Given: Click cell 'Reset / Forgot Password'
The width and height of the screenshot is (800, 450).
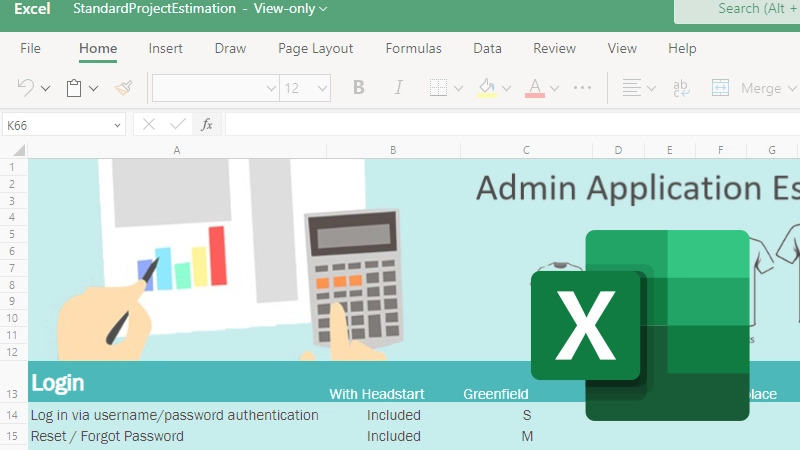Looking at the screenshot, I should point(107,436).
